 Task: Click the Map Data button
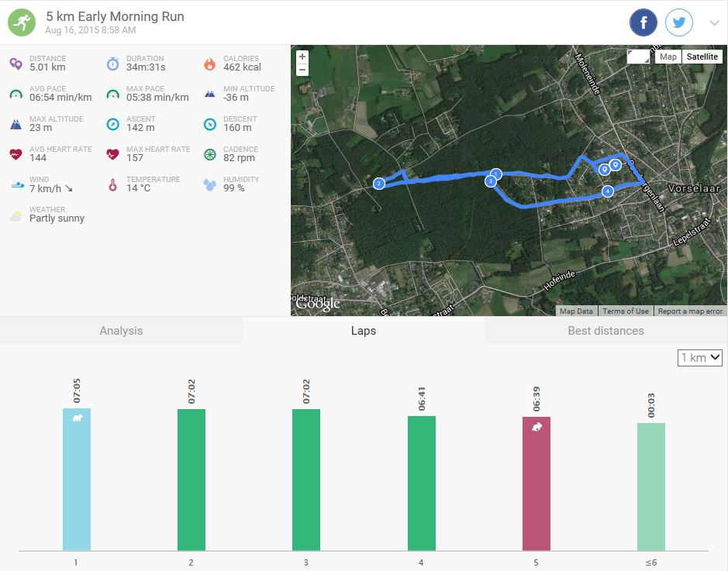[x=576, y=311]
